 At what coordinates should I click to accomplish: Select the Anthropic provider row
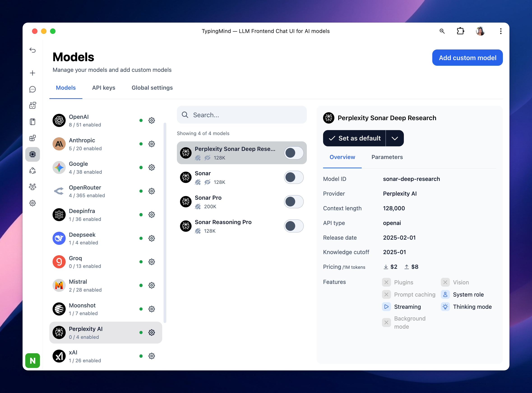106,144
